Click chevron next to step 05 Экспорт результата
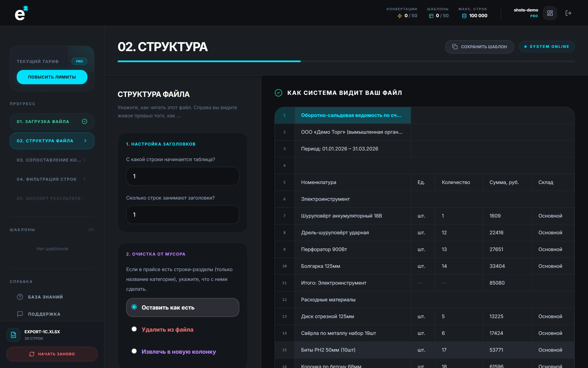The height and width of the screenshot is (368, 588). (x=85, y=198)
